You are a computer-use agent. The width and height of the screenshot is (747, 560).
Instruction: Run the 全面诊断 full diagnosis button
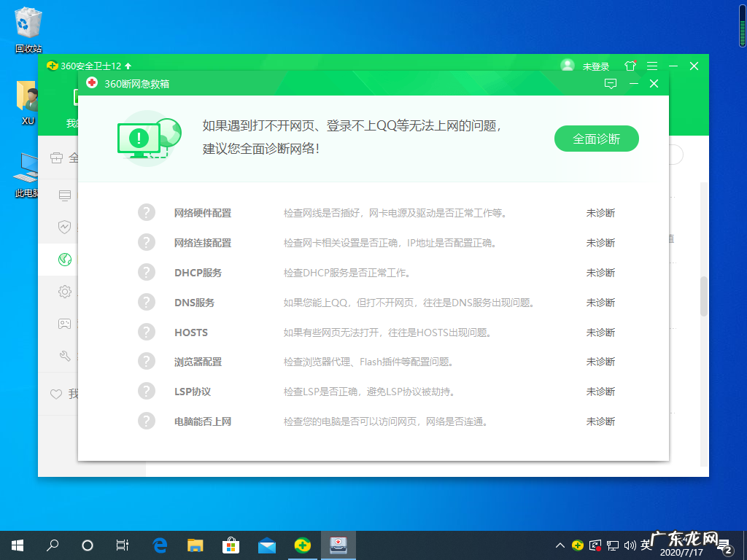(596, 138)
